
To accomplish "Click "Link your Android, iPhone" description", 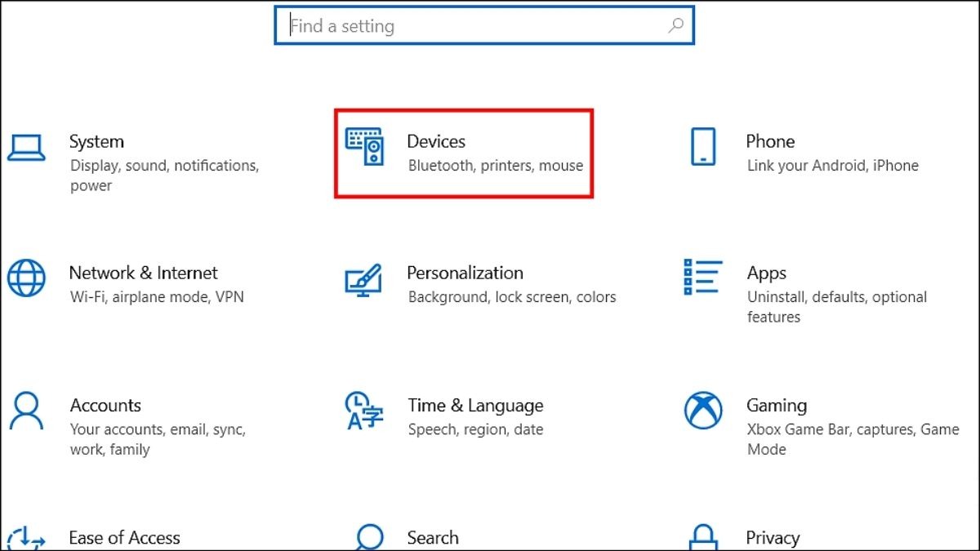I will click(x=833, y=166).
